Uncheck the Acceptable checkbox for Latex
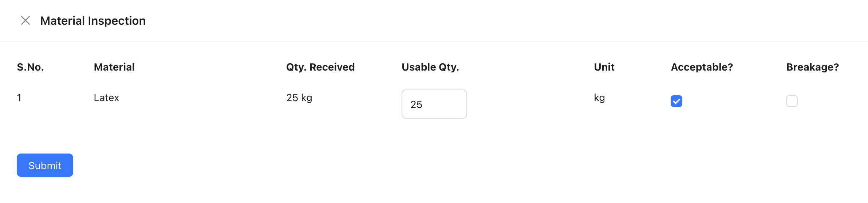Image resolution: width=868 pixels, height=203 pixels. tap(676, 101)
